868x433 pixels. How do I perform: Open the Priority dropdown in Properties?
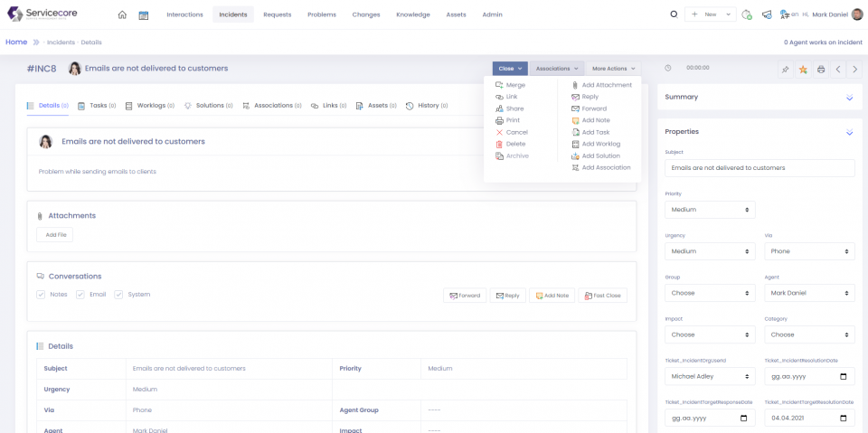(x=709, y=210)
